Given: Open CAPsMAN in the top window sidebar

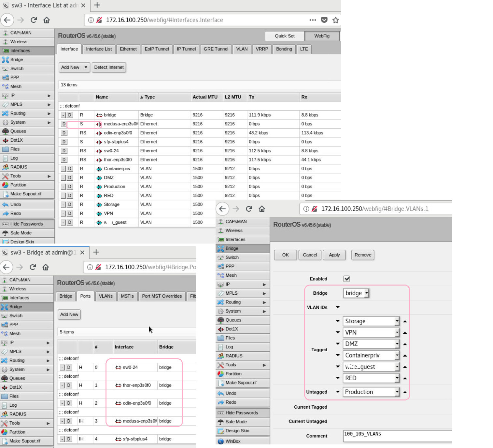Looking at the screenshot, I should [27, 33].
